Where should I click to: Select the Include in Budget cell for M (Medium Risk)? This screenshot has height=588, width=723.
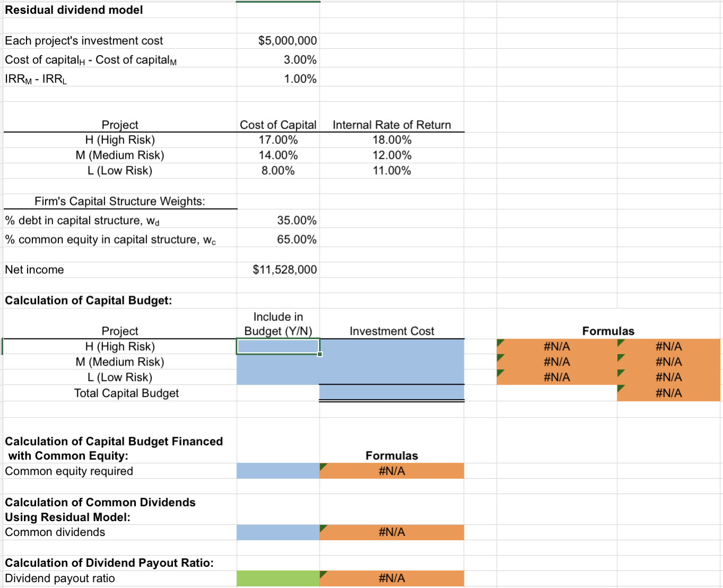(x=278, y=361)
